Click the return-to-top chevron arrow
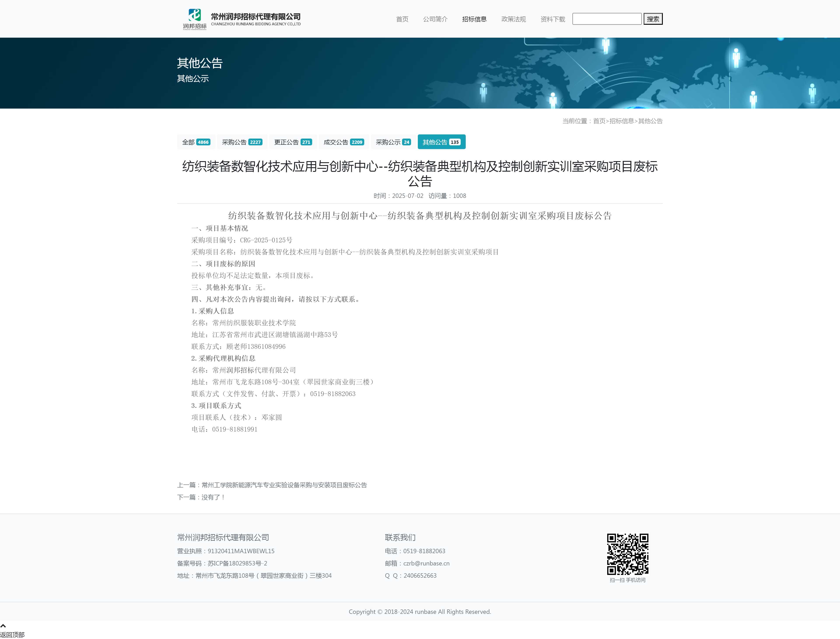Screen dimensions: 840x639 pyautogui.click(x=3, y=626)
